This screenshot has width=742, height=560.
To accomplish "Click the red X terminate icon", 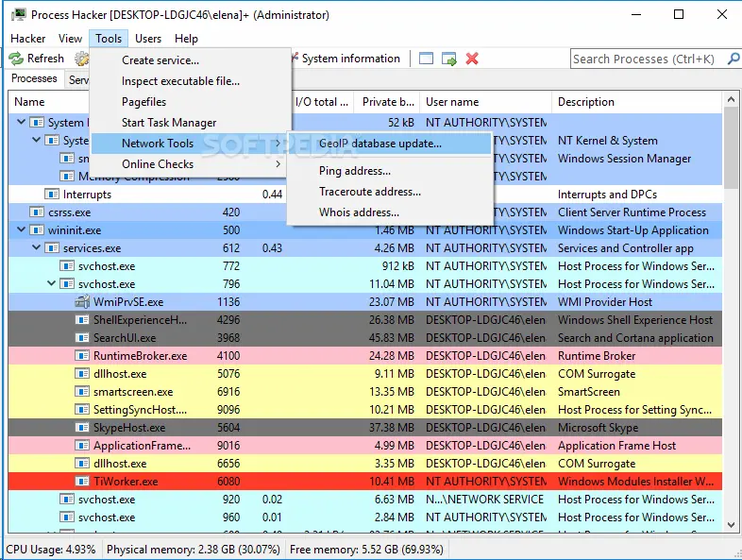I will [472, 59].
